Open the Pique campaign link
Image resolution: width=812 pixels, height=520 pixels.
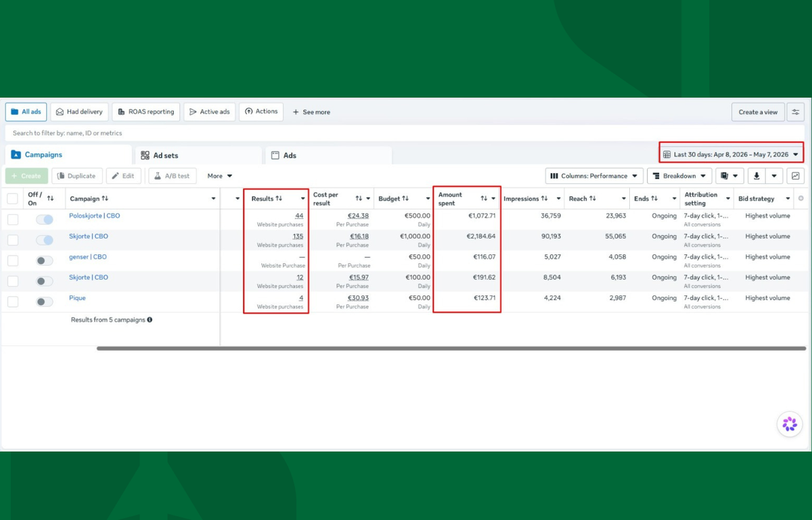point(77,298)
